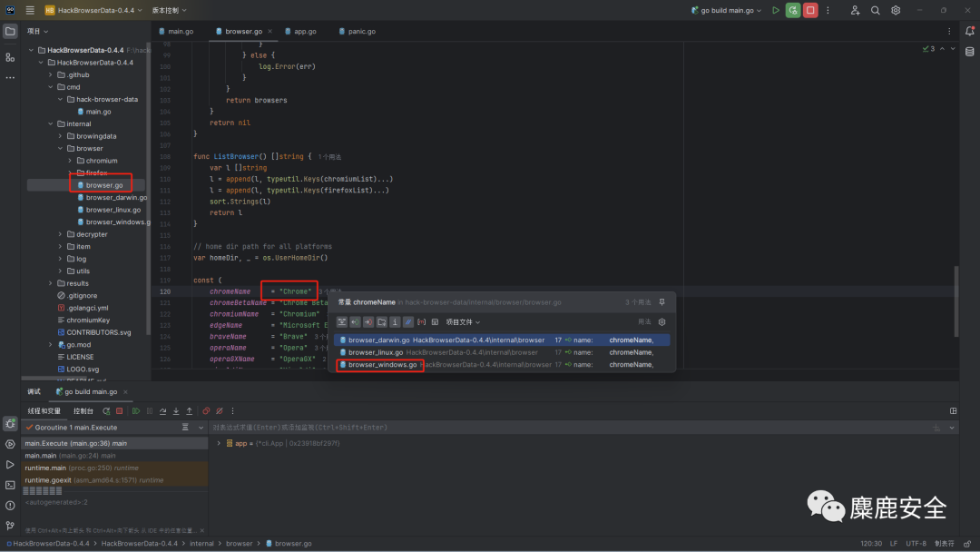Toggle the comments '//' filter in usages popup
Viewport: 980px width, 552px height.
pyautogui.click(x=408, y=322)
